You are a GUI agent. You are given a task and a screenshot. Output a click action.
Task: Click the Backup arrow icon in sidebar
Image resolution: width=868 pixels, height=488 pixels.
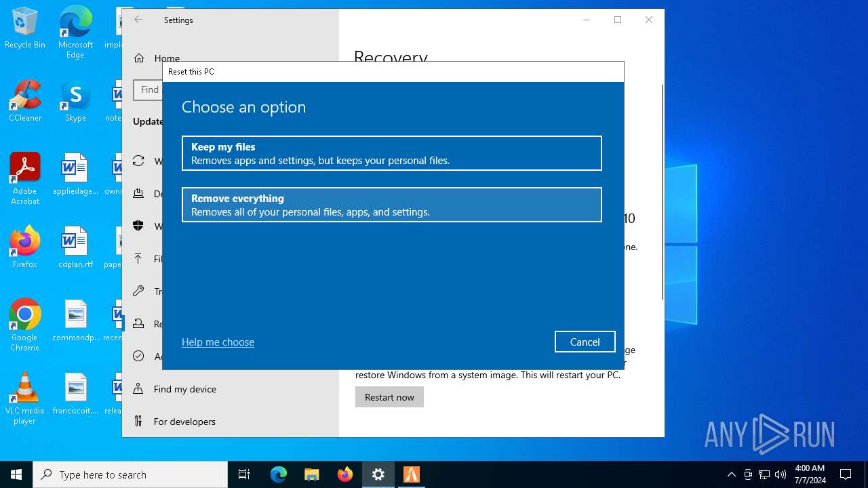tap(138, 258)
